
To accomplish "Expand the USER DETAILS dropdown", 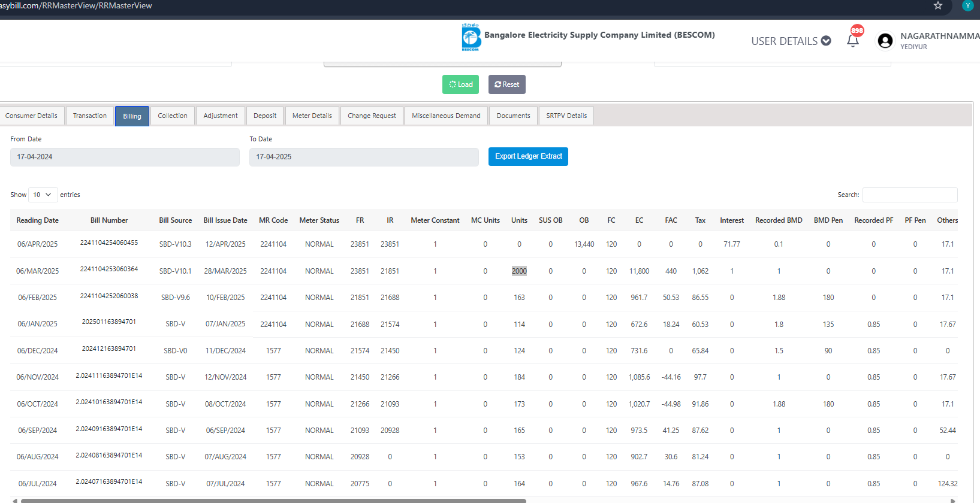I will (x=791, y=41).
